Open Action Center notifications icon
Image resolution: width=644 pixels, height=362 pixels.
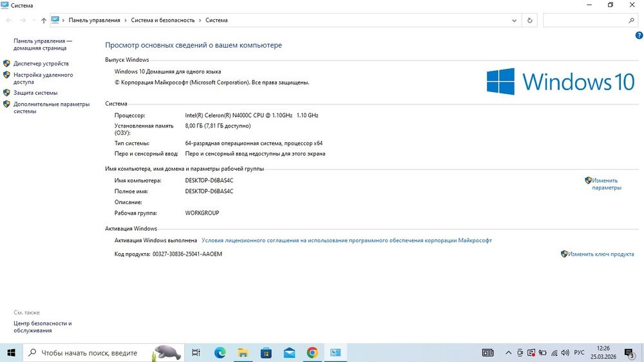629,353
